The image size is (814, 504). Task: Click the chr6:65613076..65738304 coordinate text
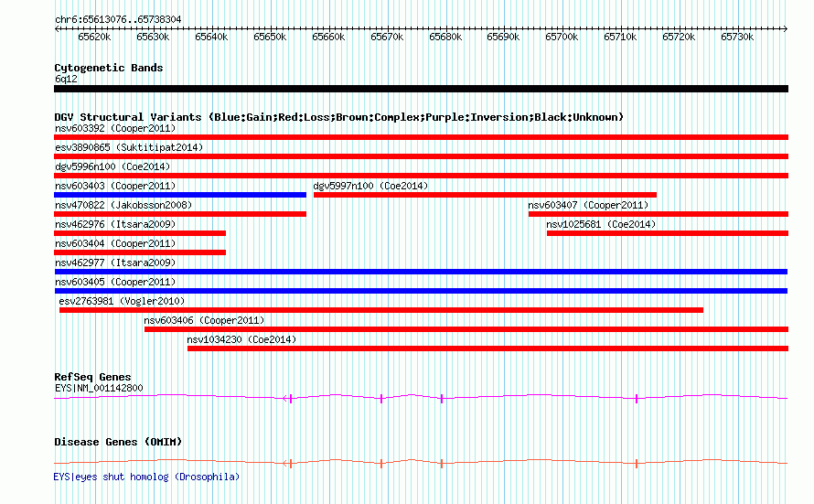(x=118, y=19)
